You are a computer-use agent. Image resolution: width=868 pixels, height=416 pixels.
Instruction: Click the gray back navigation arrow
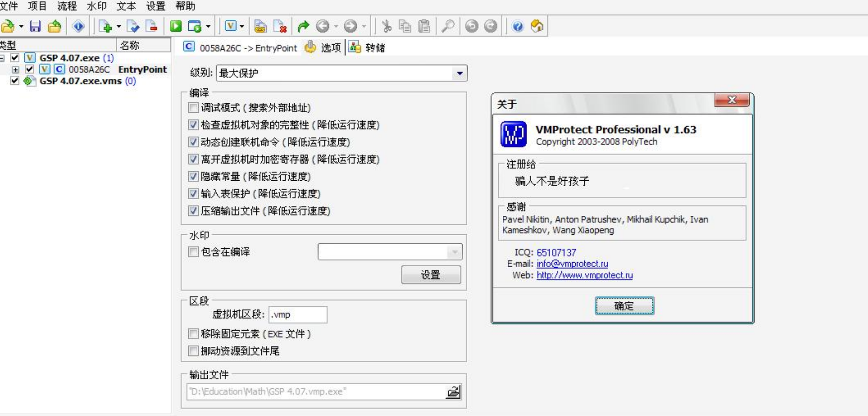click(x=322, y=26)
